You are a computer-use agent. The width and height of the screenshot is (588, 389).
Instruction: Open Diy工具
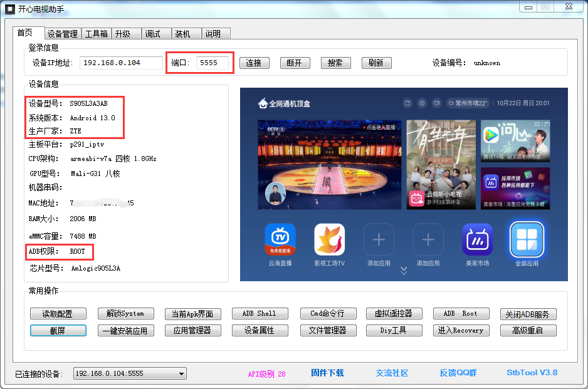click(394, 331)
